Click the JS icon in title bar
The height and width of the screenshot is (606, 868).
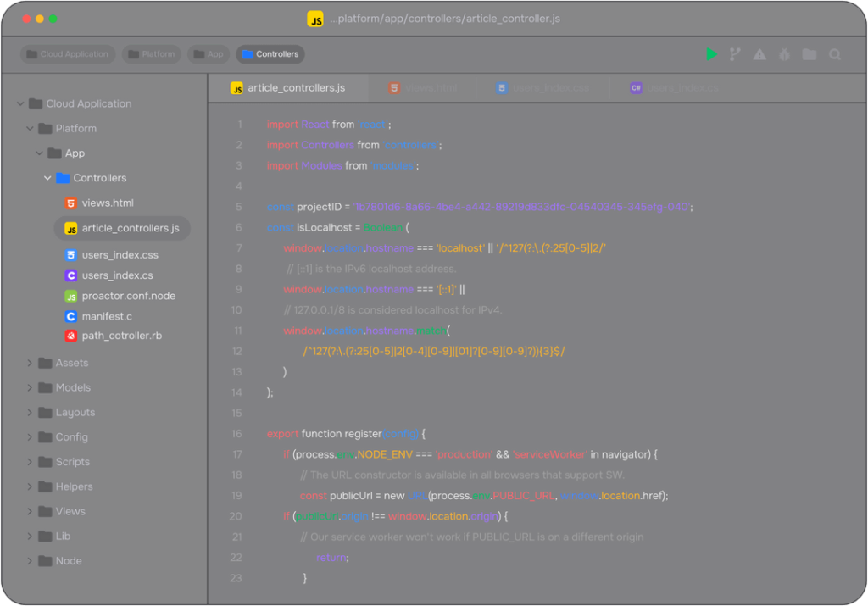point(315,19)
